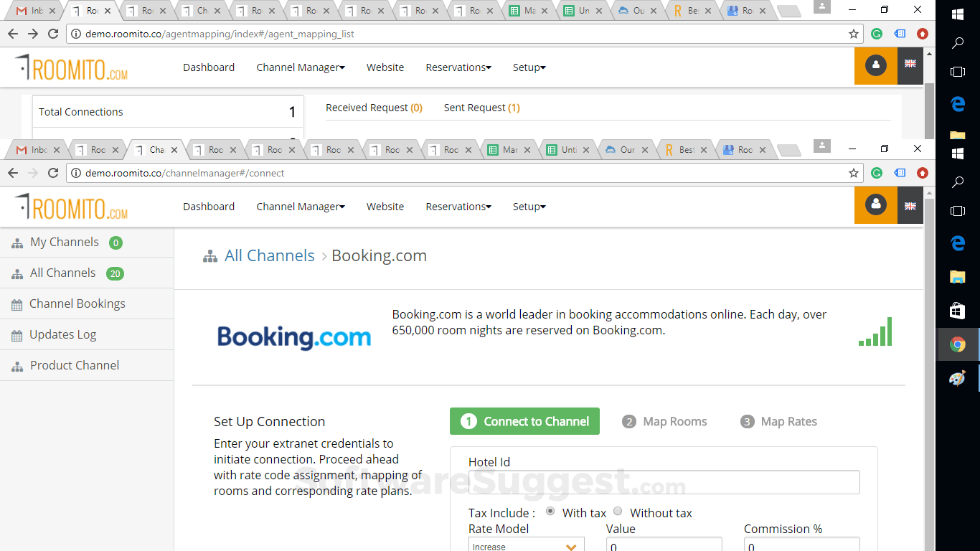Click the Commission % input field
This screenshot has width=980, height=551.
tap(801, 545)
